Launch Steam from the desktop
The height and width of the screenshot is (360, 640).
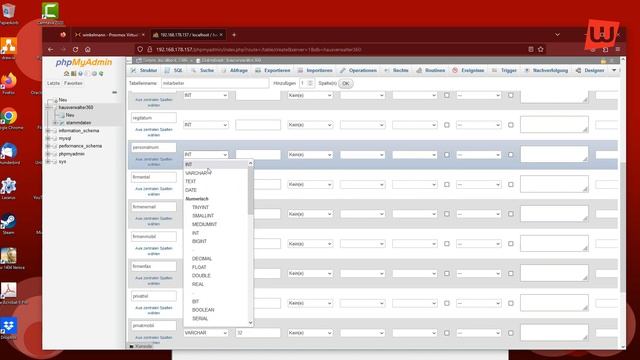(9, 224)
